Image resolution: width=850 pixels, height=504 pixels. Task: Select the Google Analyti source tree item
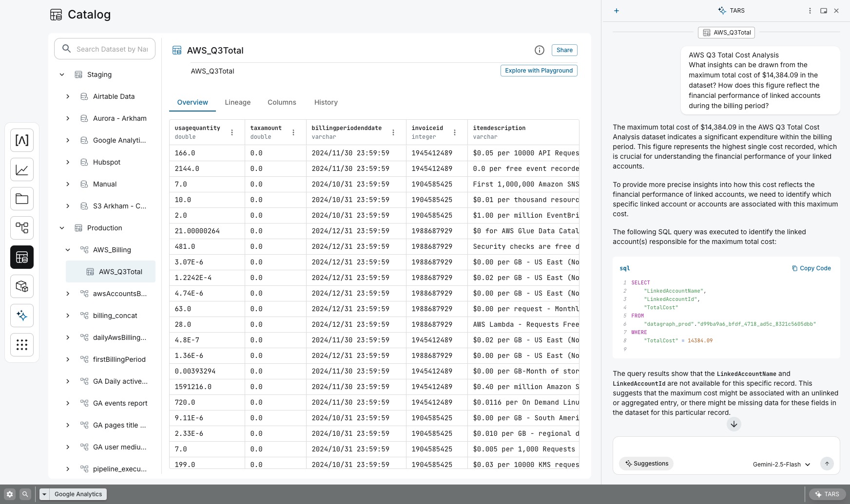[x=119, y=140]
